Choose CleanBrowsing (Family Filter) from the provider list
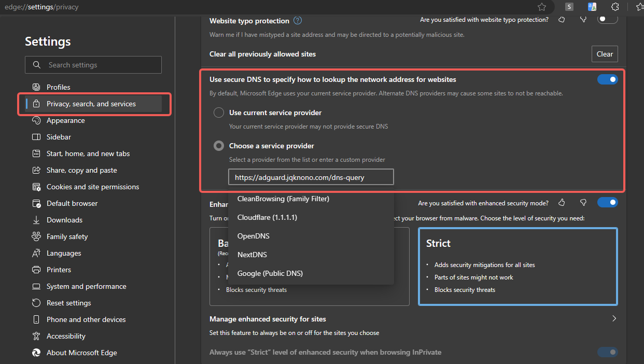 pyautogui.click(x=311, y=199)
